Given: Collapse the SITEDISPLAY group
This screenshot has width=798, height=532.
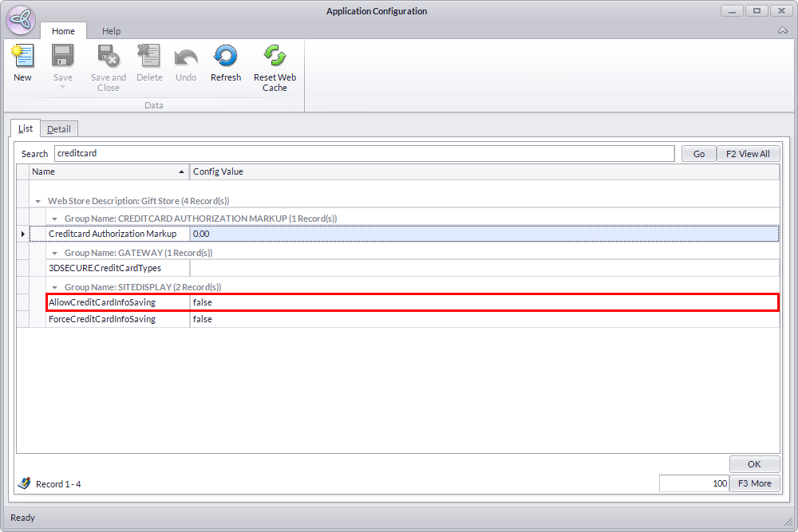Looking at the screenshot, I should click(x=54, y=287).
